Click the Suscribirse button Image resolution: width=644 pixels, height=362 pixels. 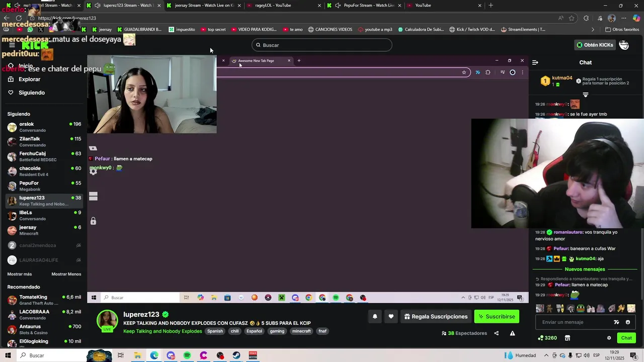tap(497, 316)
